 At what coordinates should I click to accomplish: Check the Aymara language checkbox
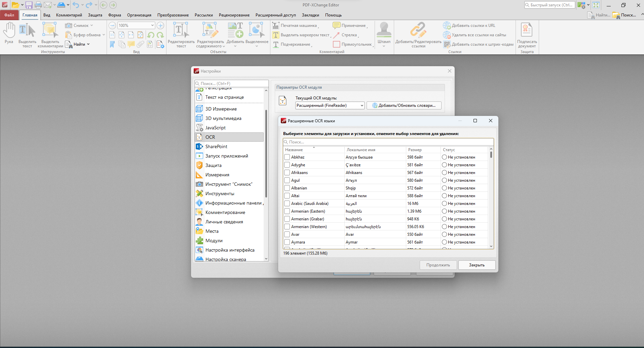287,242
